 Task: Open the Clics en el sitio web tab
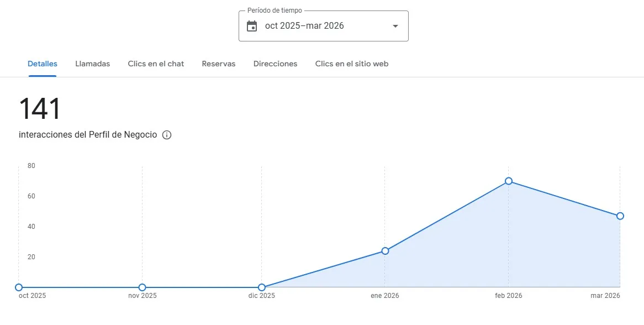[352, 64]
